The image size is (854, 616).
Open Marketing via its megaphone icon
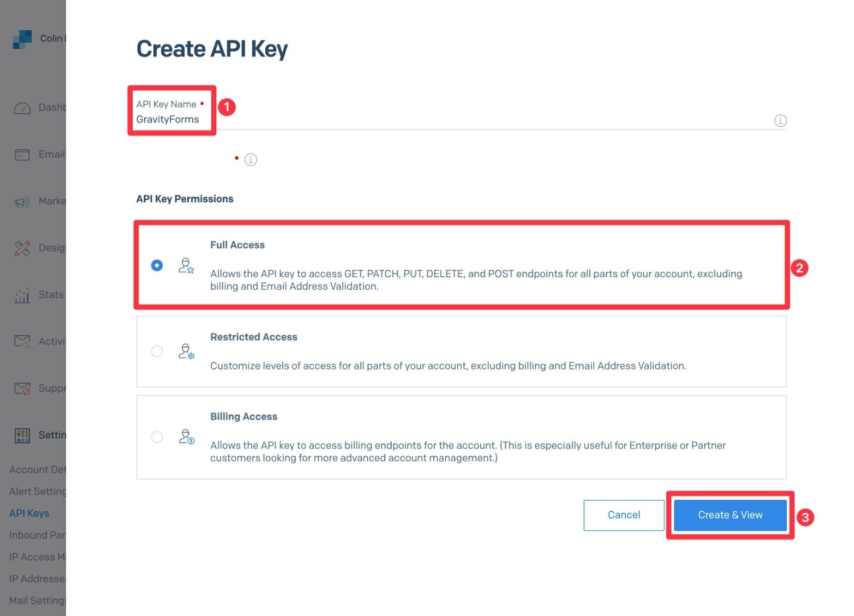tap(22, 202)
